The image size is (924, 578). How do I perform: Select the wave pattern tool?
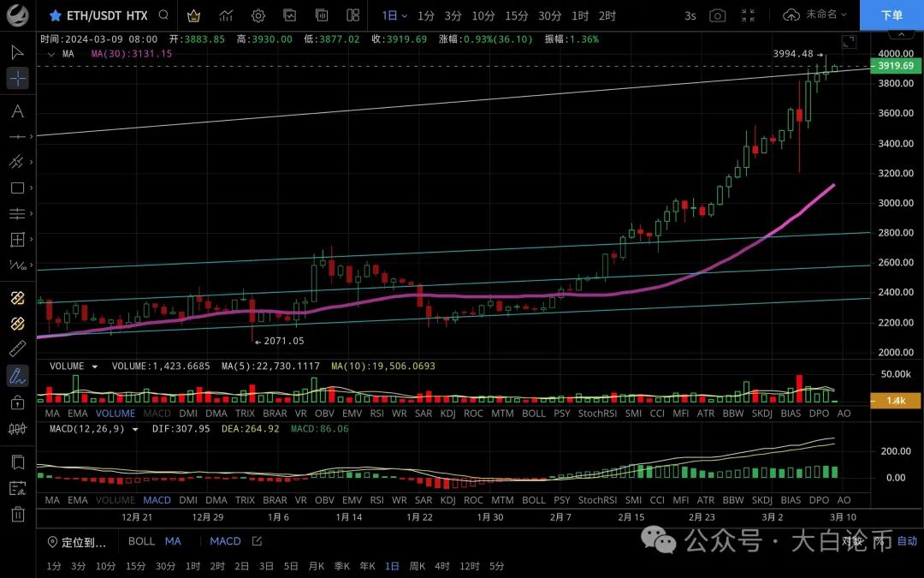coord(16,265)
